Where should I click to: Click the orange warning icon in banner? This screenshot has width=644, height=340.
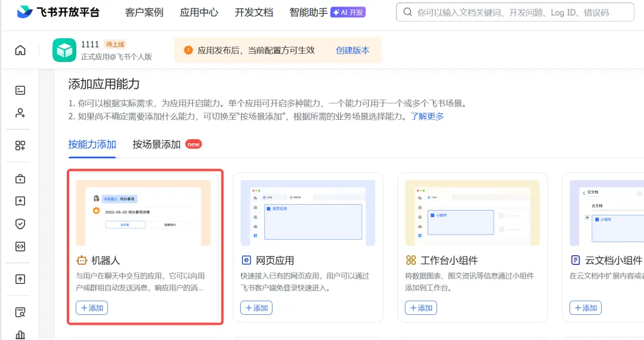coord(188,50)
